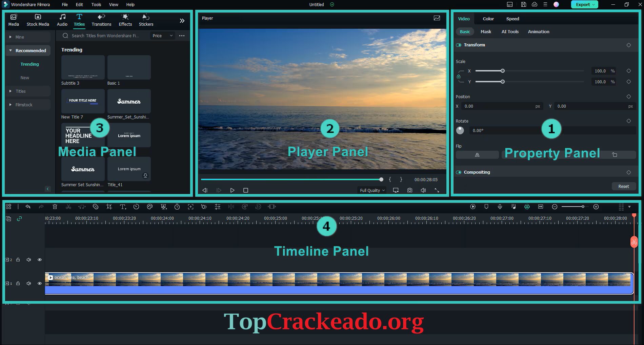
Task: Open the Effects panel
Action: 125,19
